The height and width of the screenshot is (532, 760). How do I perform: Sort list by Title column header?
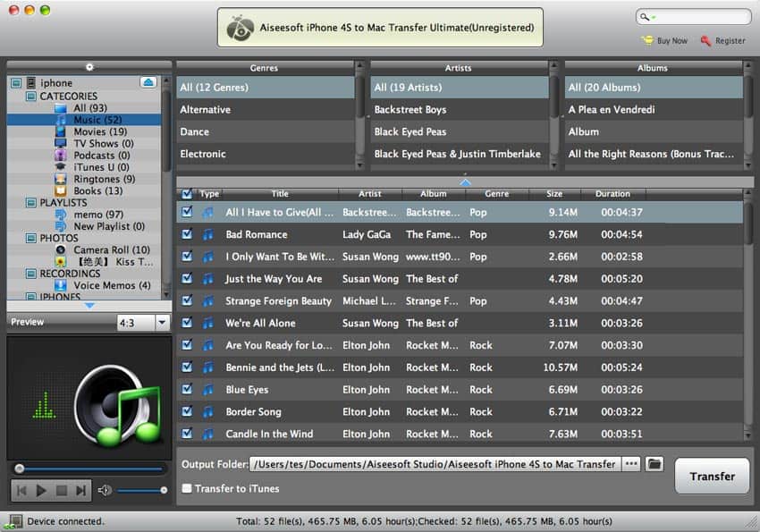(x=280, y=194)
